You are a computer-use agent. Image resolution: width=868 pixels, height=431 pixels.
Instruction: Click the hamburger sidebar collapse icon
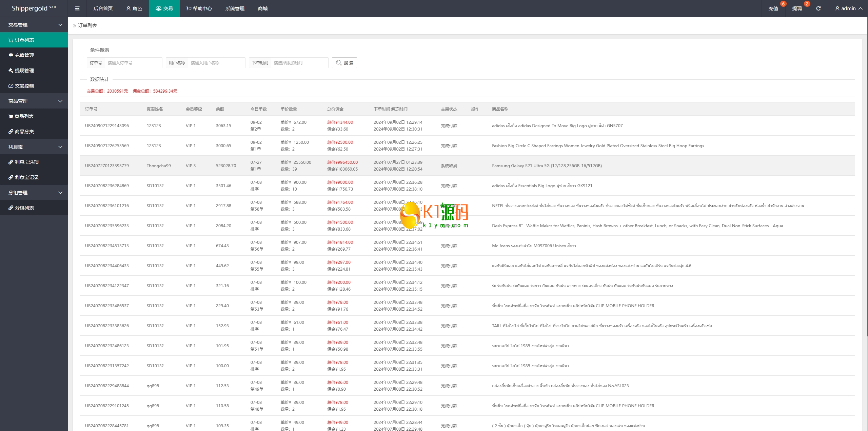coord(77,8)
